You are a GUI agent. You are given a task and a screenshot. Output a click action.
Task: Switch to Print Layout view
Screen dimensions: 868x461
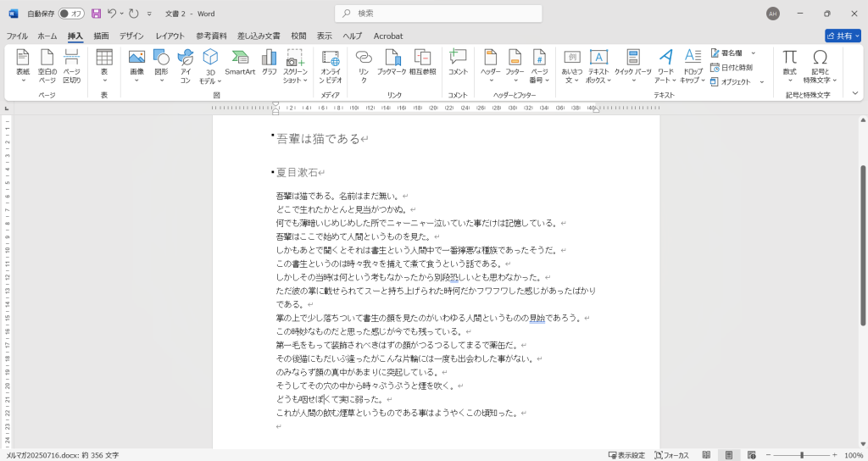[x=729, y=455]
